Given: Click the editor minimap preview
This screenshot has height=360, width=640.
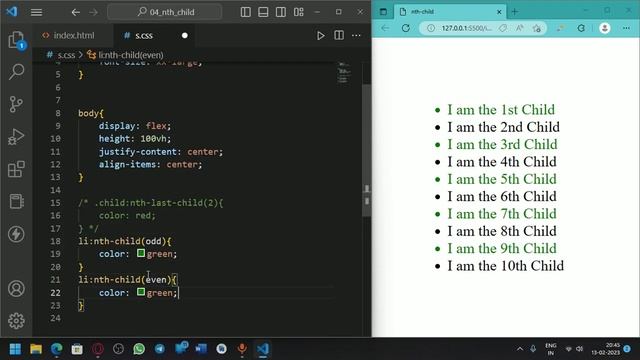Looking at the screenshot, I should (x=344, y=73).
